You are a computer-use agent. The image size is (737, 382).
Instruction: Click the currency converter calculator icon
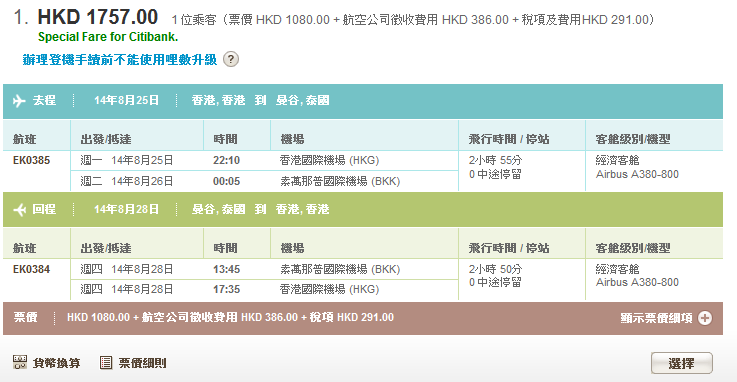click(x=20, y=362)
